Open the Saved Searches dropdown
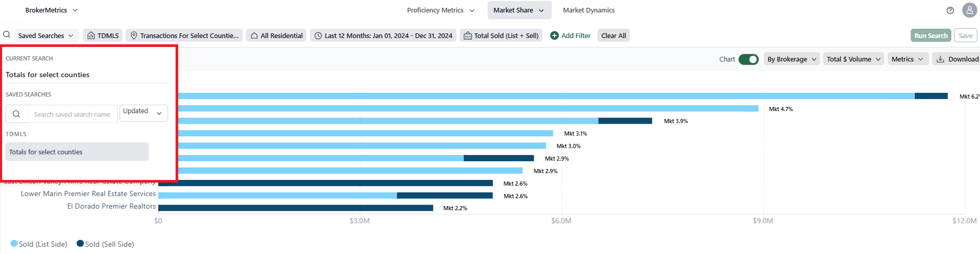The image size is (980, 254). 47,35
